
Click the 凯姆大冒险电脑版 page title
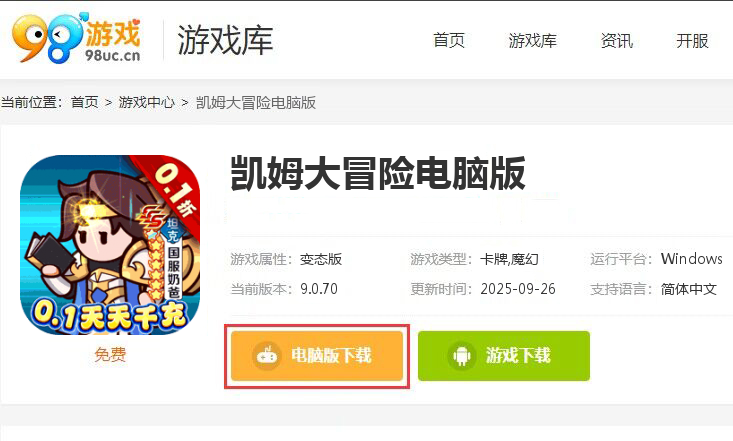tap(378, 174)
